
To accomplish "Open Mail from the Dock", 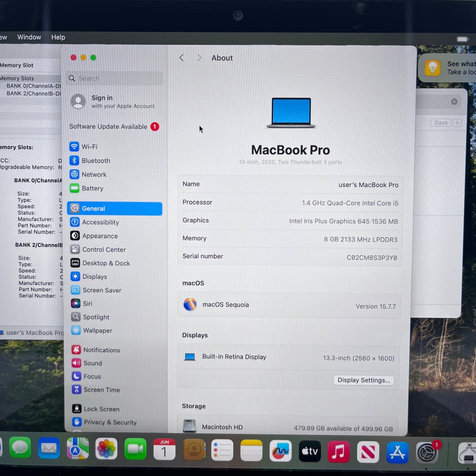I will click(49, 448).
